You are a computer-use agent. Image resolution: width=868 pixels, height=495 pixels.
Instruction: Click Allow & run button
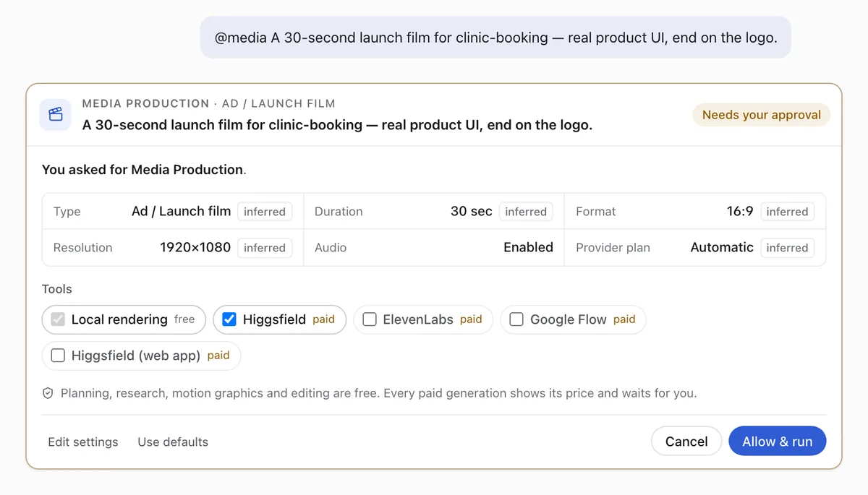pos(778,442)
